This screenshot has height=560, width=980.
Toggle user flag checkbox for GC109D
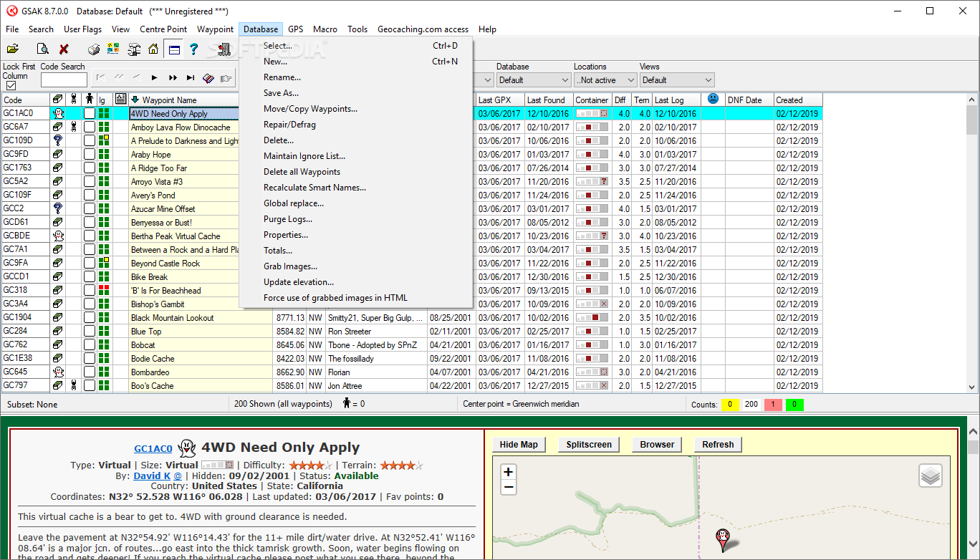point(90,140)
